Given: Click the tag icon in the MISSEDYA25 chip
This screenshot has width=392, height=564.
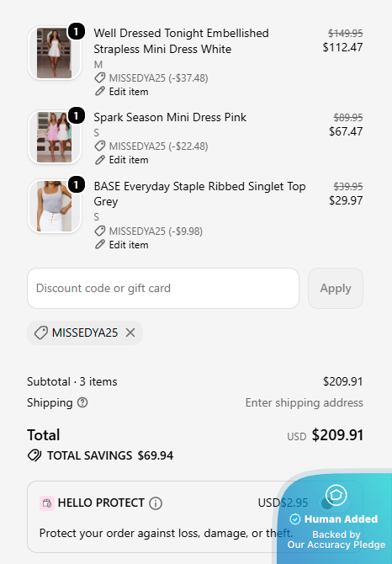Looking at the screenshot, I should pyautogui.click(x=41, y=333).
